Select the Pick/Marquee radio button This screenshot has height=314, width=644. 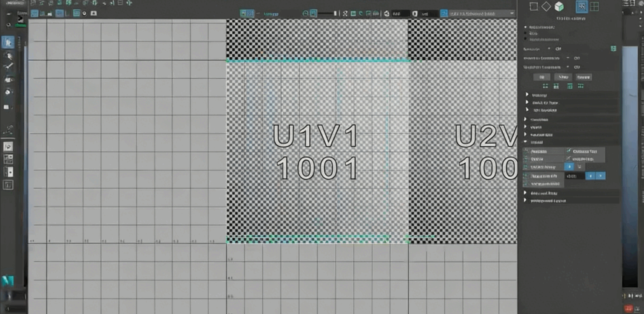coord(526,28)
